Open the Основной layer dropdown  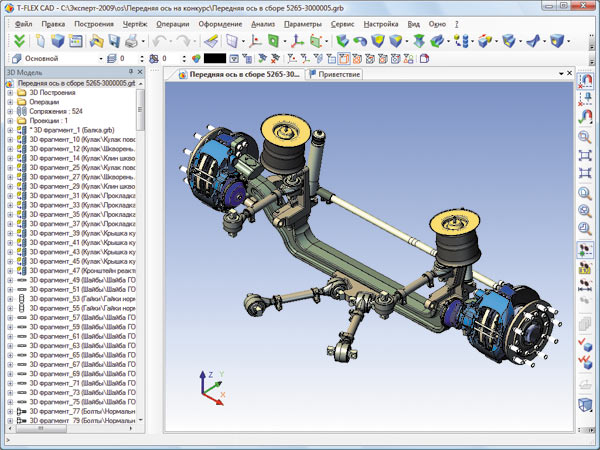click(x=101, y=59)
